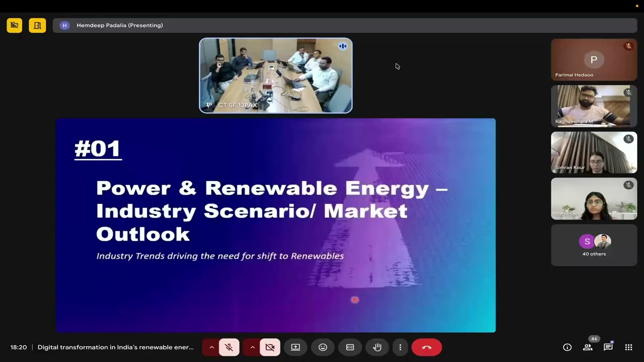Open meeting details info icon
644x362 pixels.
(567, 347)
